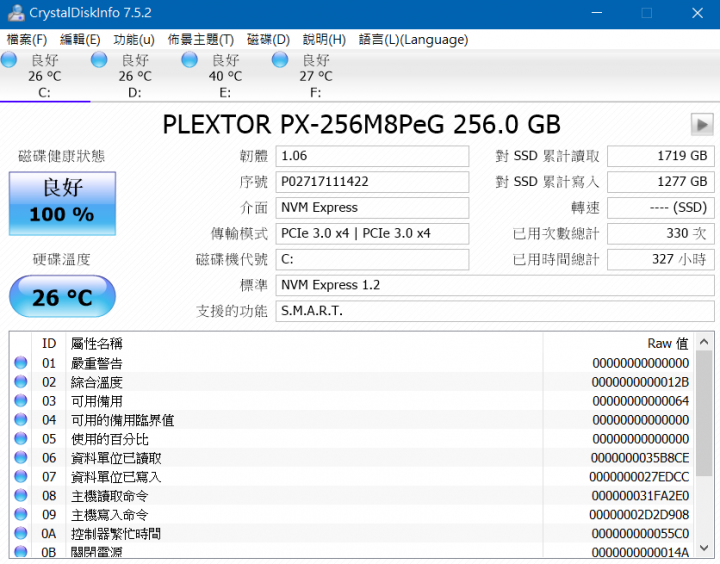The width and height of the screenshot is (720, 564).
Task: Click the disk title PLEXTOR PX-256M8PeG 256.0 GB
Action: 361,124
